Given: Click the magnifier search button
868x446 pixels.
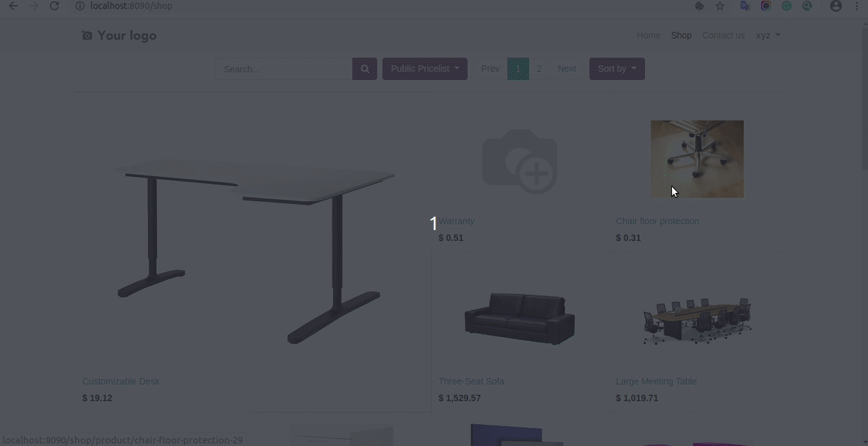Looking at the screenshot, I should click(x=364, y=69).
